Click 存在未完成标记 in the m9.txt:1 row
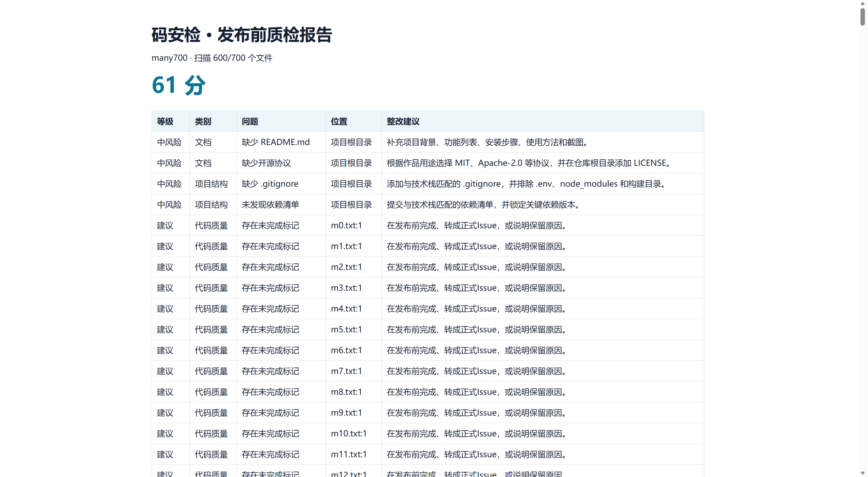The image size is (868, 477). (x=270, y=413)
